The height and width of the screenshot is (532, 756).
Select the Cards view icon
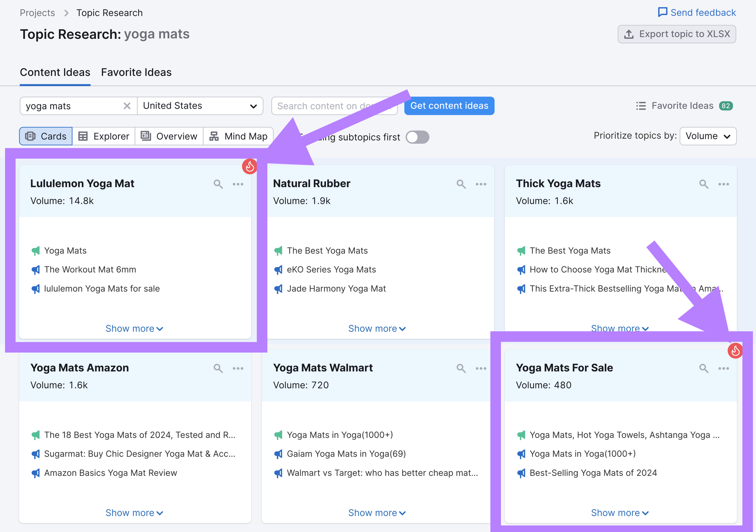tap(45, 136)
